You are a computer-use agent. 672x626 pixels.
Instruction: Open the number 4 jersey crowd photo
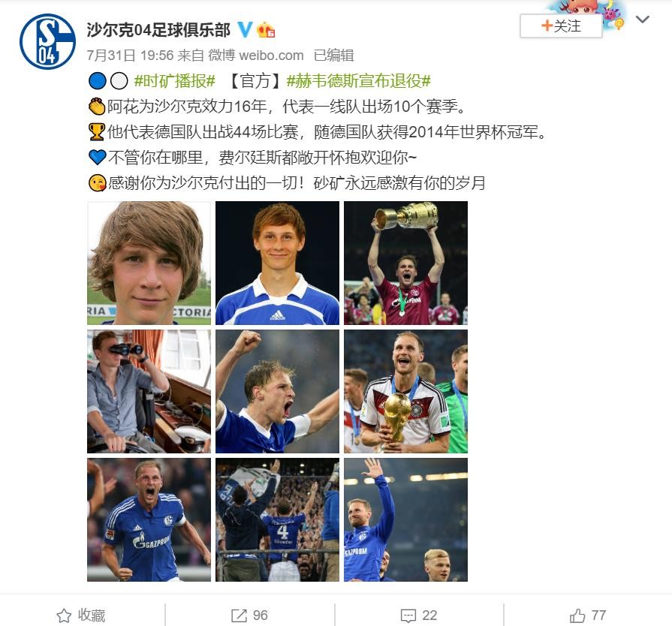(x=277, y=519)
